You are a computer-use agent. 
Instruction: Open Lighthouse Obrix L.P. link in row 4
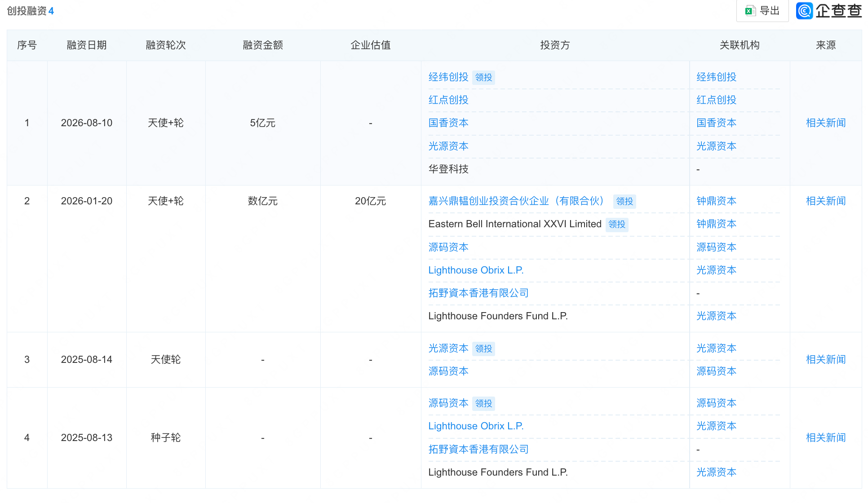[x=476, y=426]
